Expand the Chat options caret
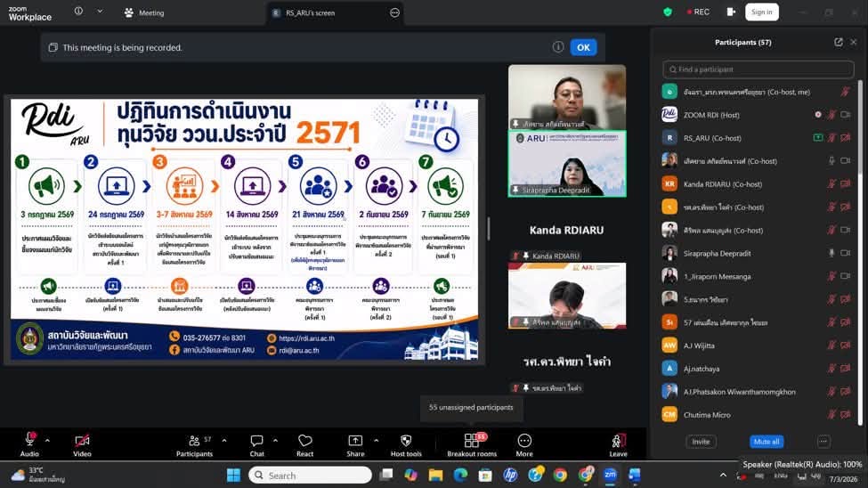This screenshot has width=868, height=488. (275, 441)
